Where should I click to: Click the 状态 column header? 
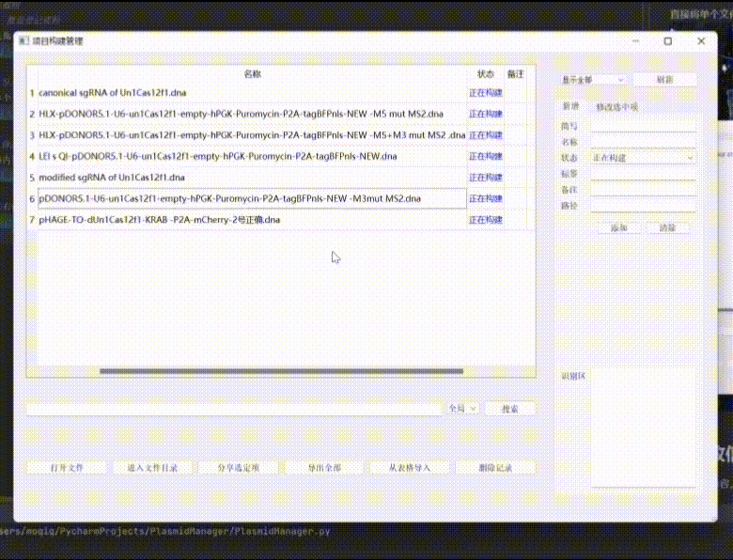[485, 74]
